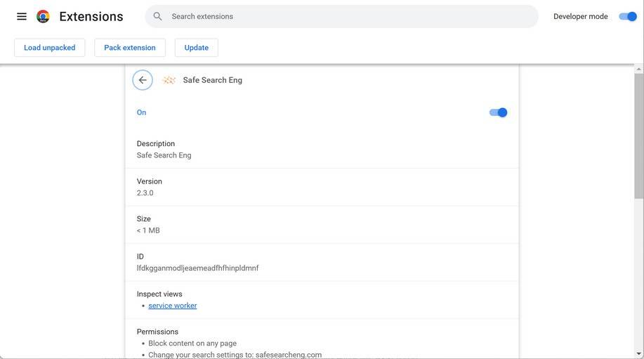
Task: Click the Load unpacked button
Action: coord(50,48)
